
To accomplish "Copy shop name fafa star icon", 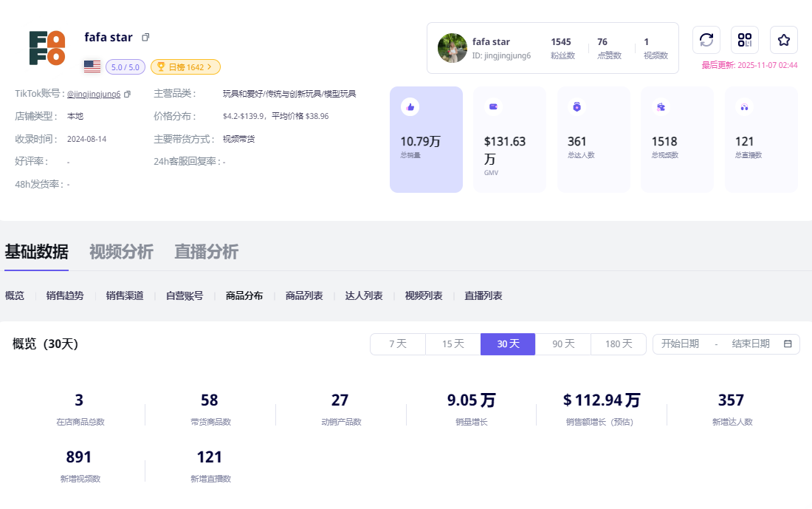I will 145,38.
